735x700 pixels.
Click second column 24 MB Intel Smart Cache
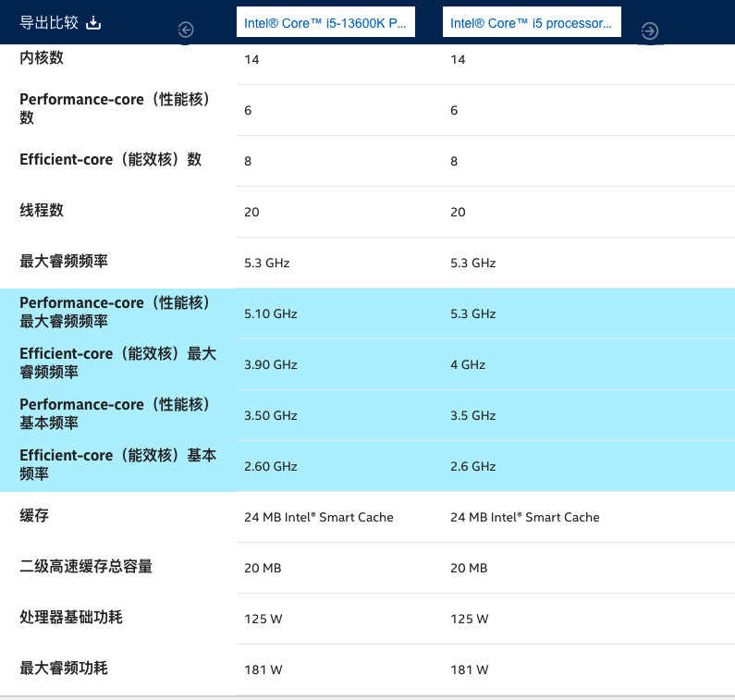point(525,517)
